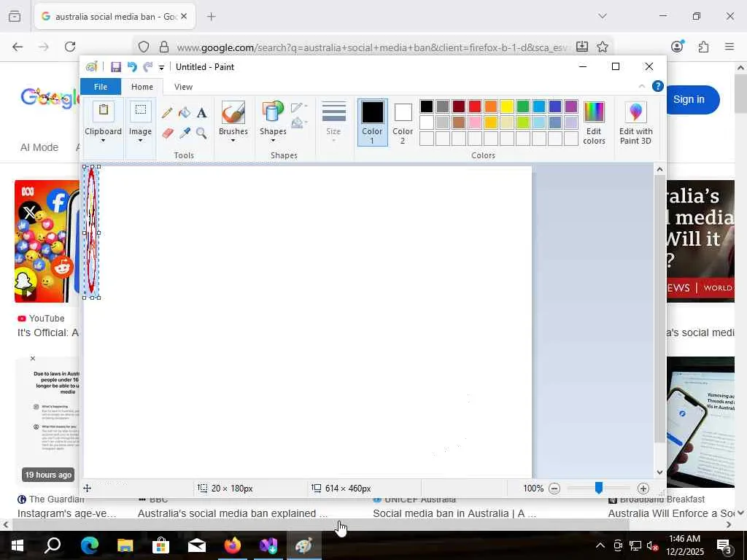The image size is (747, 560).
Task: Open the shape Outline dropdown
Action: point(299,108)
